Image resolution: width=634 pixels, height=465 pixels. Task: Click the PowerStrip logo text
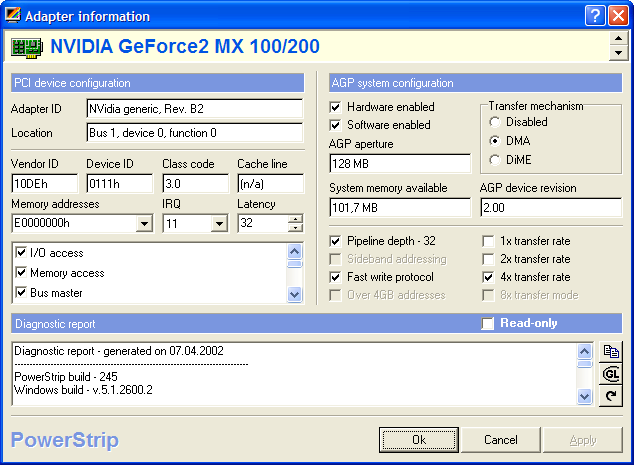(65, 440)
